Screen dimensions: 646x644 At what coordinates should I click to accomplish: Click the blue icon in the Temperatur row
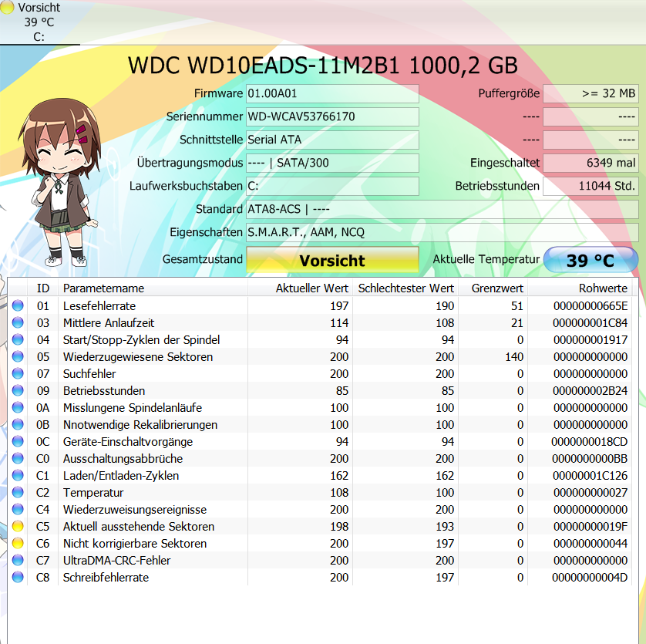click(18, 492)
